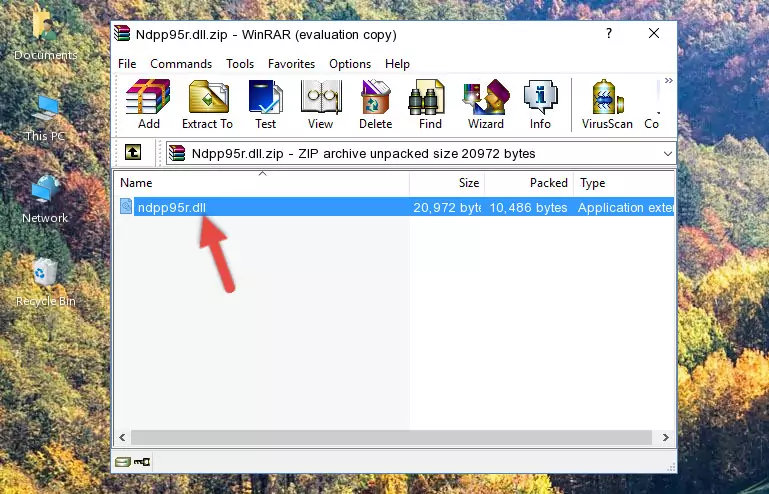Viewport: 769px width, 494px height.
Task: Open the File menu
Action: 127,64
